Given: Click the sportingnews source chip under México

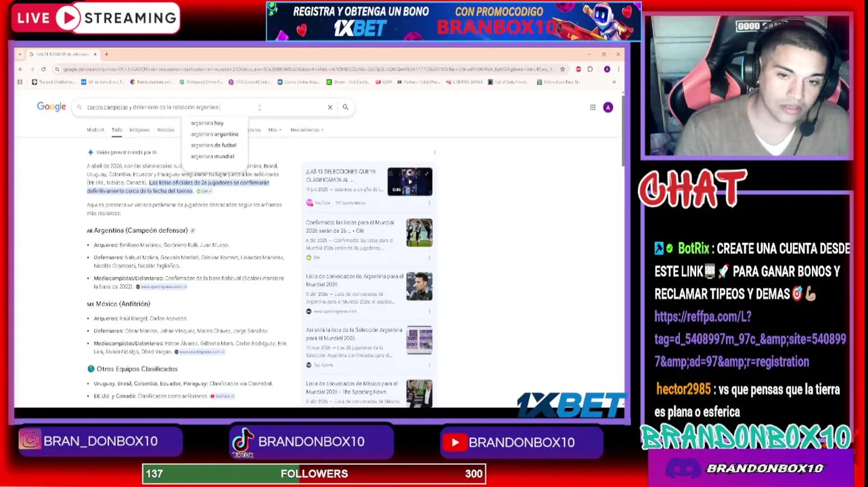Looking at the screenshot, I should [200, 352].
